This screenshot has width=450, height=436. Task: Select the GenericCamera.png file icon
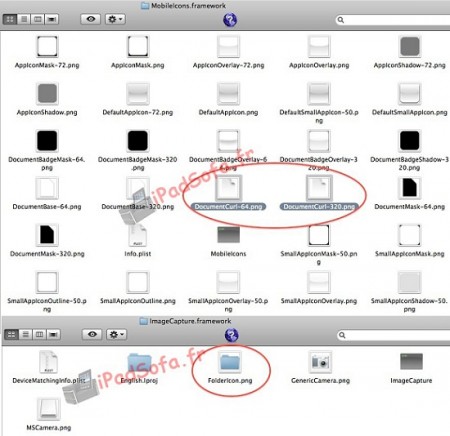tap(320, 362)
